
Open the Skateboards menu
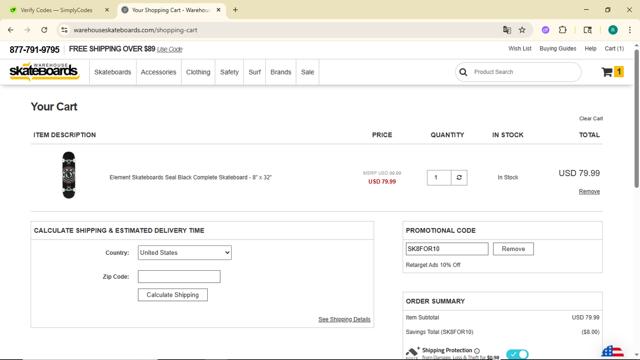[113, 72]
